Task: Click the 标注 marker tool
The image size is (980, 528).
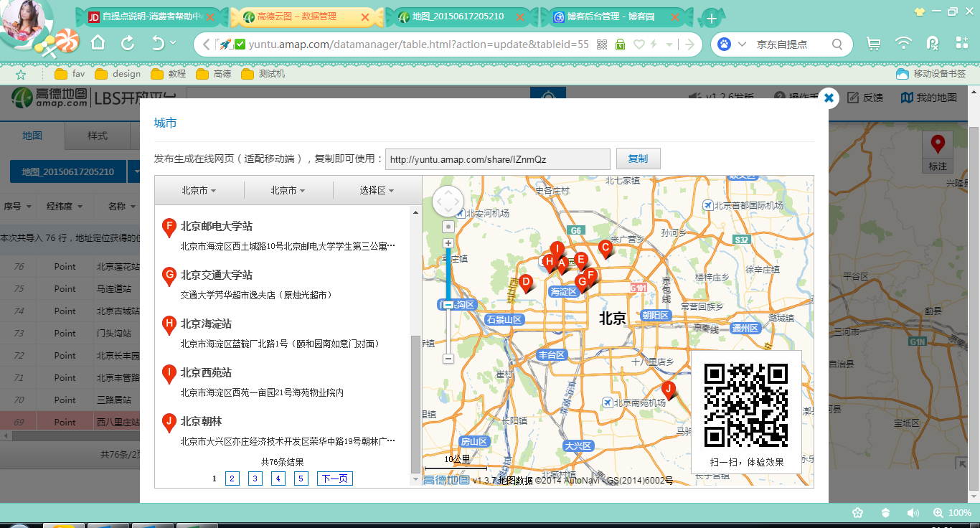Action: [938, 153]
